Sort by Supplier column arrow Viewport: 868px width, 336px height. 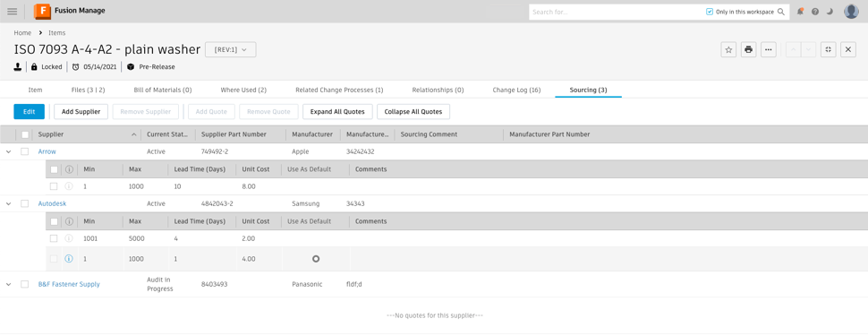coord(134,134)
